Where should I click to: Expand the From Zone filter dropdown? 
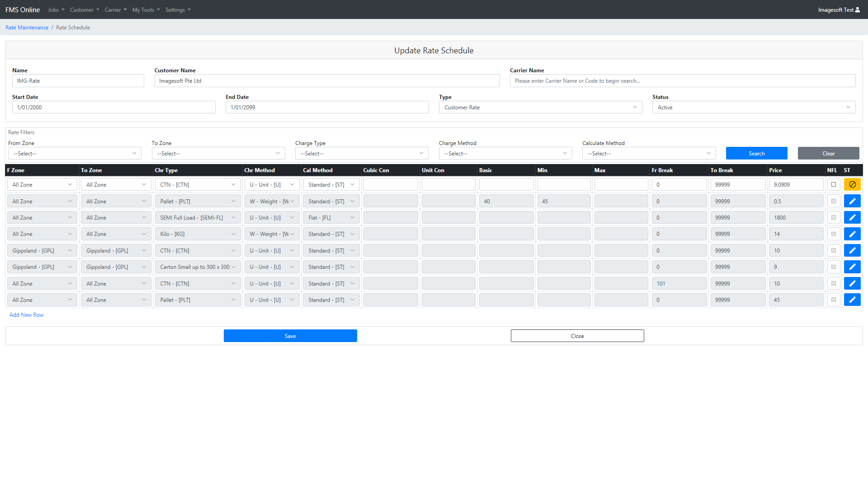click(x=75, y=154)
